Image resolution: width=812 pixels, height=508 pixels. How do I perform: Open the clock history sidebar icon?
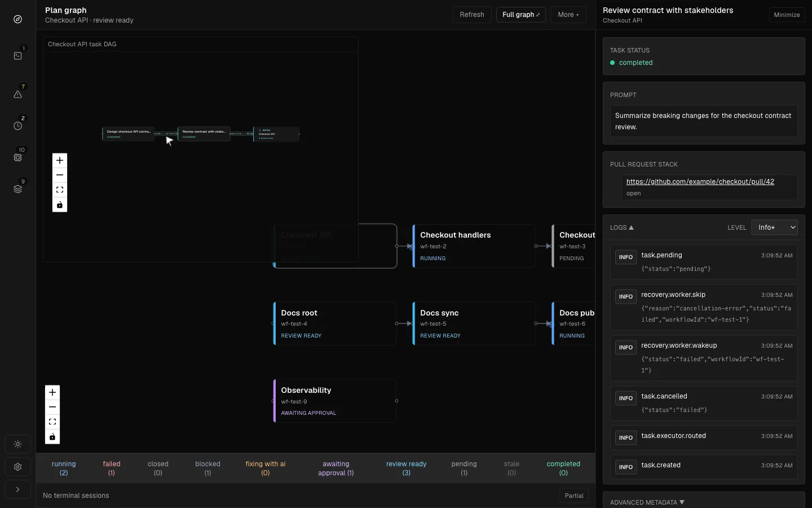pos(18,126)
